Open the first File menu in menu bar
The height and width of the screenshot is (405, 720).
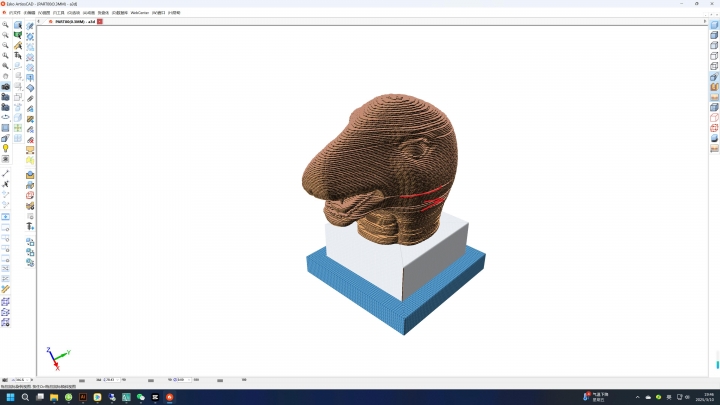point(13,12)
